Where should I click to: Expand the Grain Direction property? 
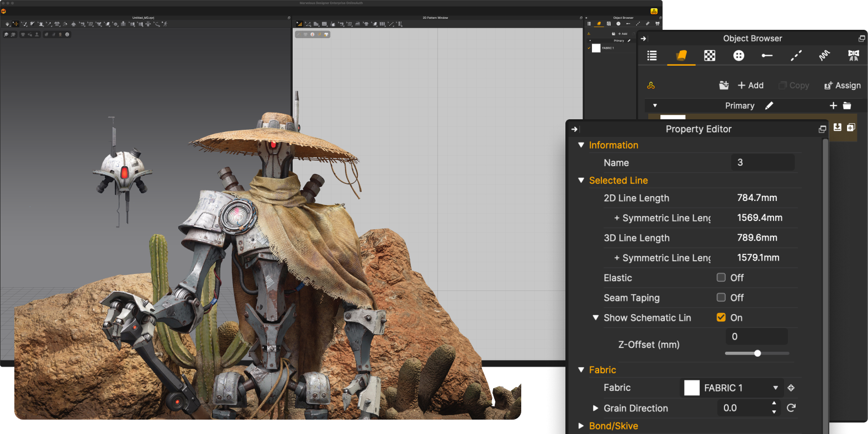pyautogui.click(x=595, y=408)
